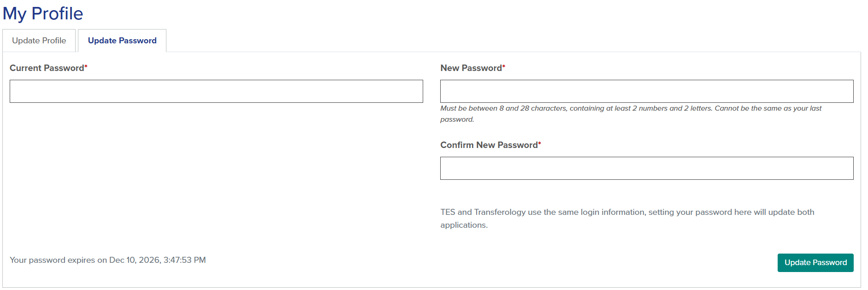
Task: Click the password expiration date text
Action: 108,260
